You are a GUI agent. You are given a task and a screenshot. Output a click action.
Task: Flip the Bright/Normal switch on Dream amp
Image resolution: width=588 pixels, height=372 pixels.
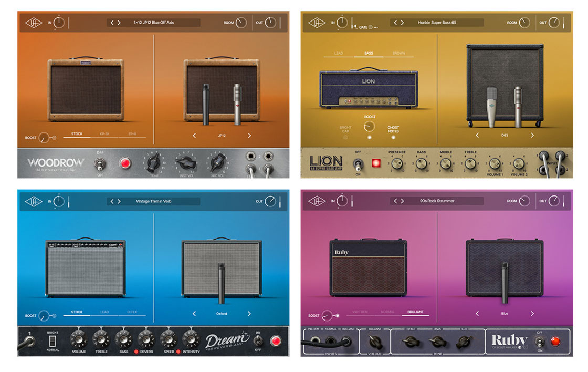click(52, 341)
